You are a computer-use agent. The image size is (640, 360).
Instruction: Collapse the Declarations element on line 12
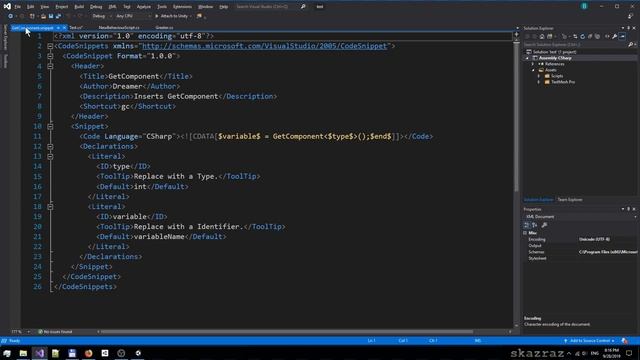(x=50, y=147)
